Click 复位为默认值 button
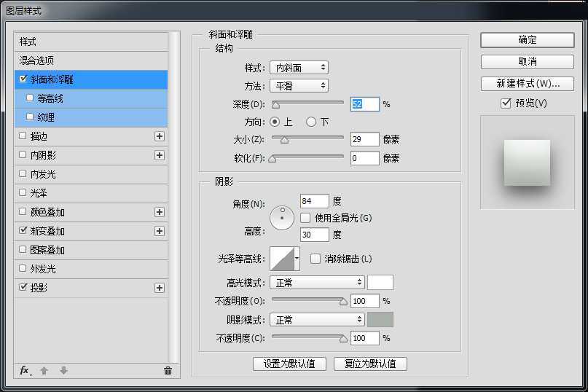588x392 pixels. 370,364
